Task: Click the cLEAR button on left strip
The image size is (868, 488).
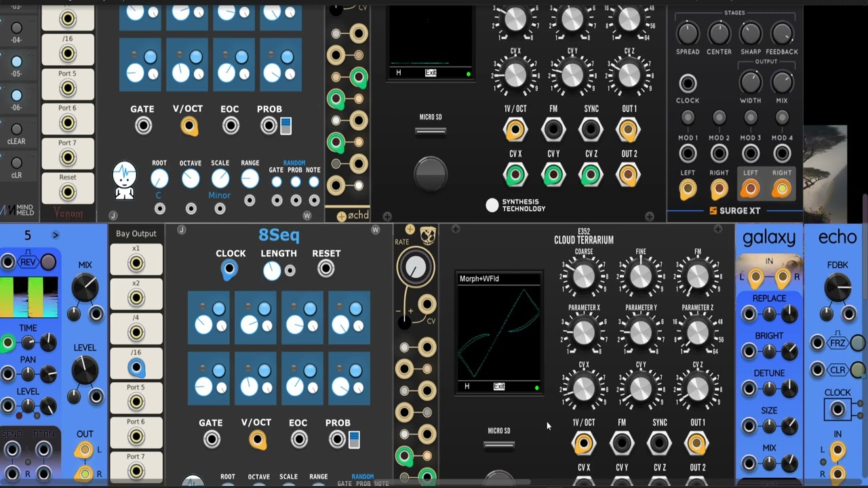Action: tap(16, 129)
